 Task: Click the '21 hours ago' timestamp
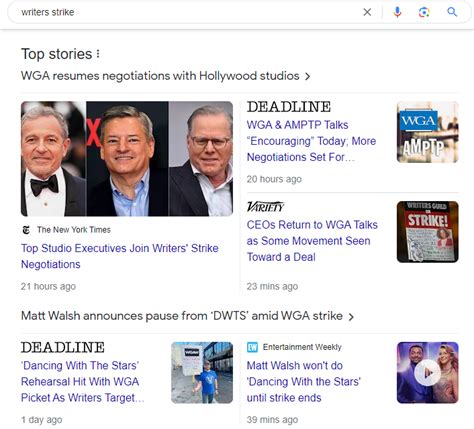[x=48, y=286]
